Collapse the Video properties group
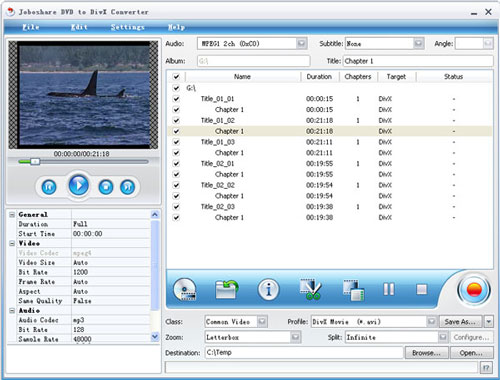Image resolution: width=500 pixels, height=380 pixels. click(x=12, y=243)
